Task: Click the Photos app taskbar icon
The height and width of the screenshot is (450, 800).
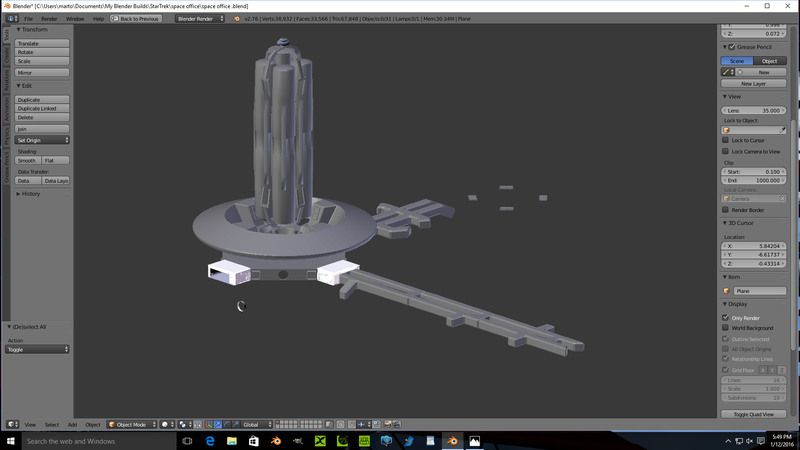Action: tap(474, 441)
